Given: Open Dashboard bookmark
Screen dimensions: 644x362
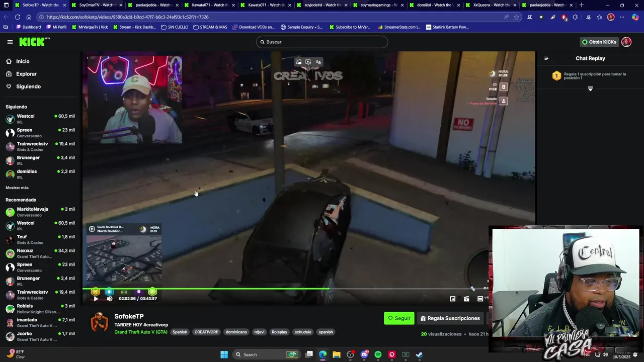Looking at the screenshot, I should point(28,27).
